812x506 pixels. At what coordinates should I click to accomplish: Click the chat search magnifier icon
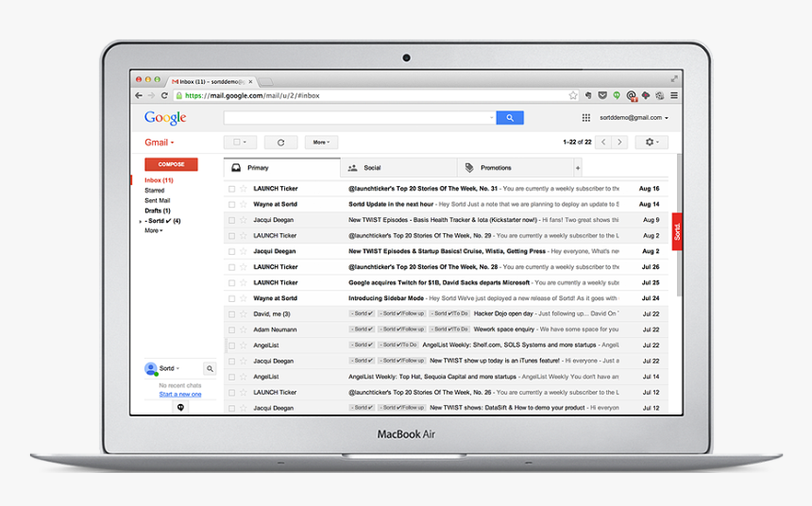pyautogui.click(x=210, y=369)
